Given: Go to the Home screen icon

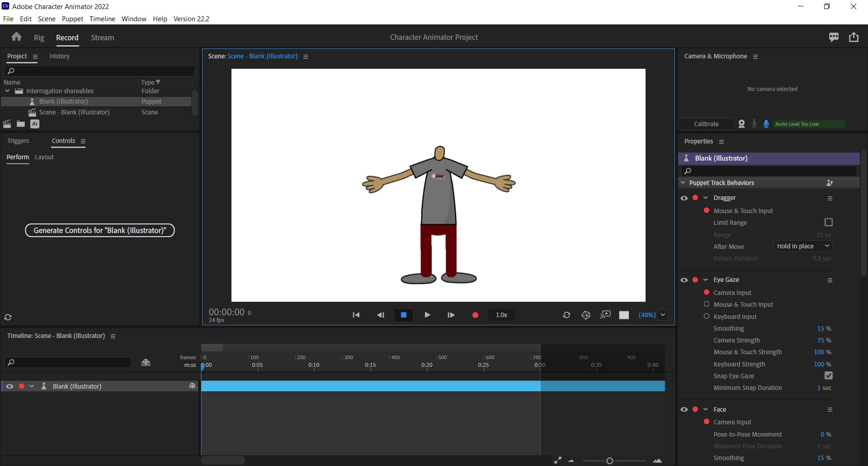Looking at the screenshot, I should tap(17, 37).
